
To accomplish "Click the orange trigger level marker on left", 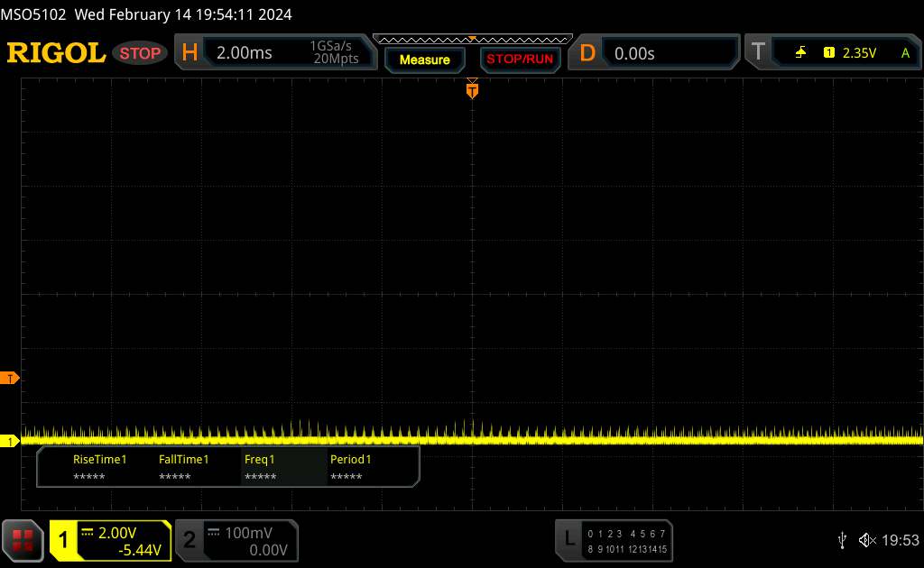I will 11,378.
